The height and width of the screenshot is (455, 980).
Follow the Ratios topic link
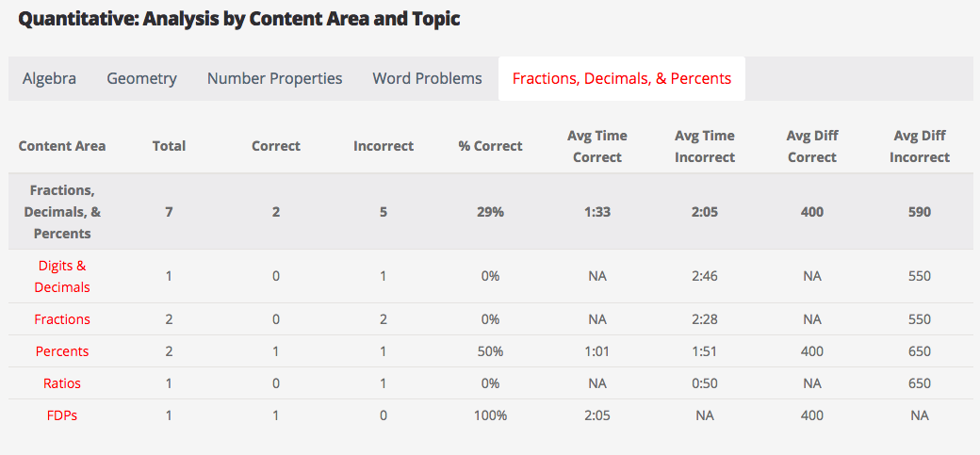point(62,383)
